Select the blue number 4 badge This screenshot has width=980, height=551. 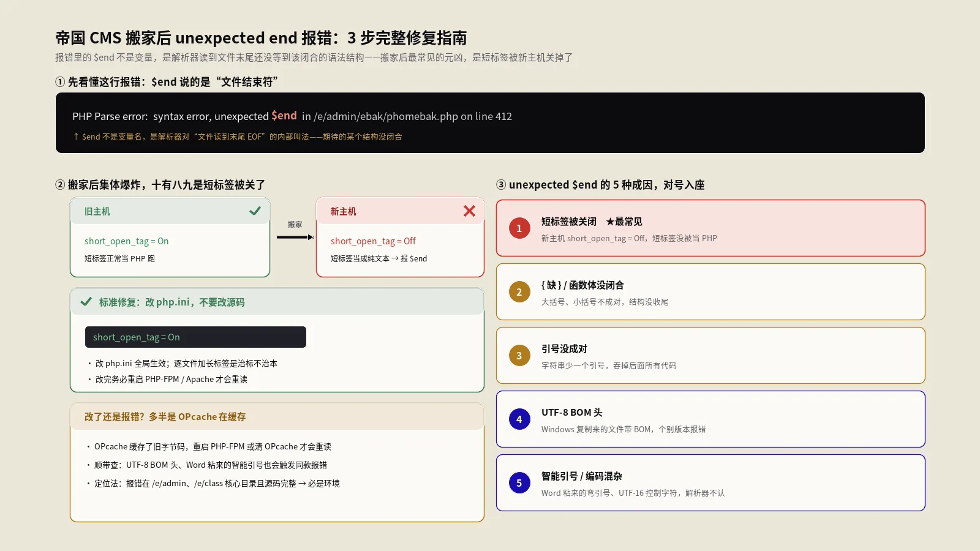pyautogui.click(x=519, y=419)
